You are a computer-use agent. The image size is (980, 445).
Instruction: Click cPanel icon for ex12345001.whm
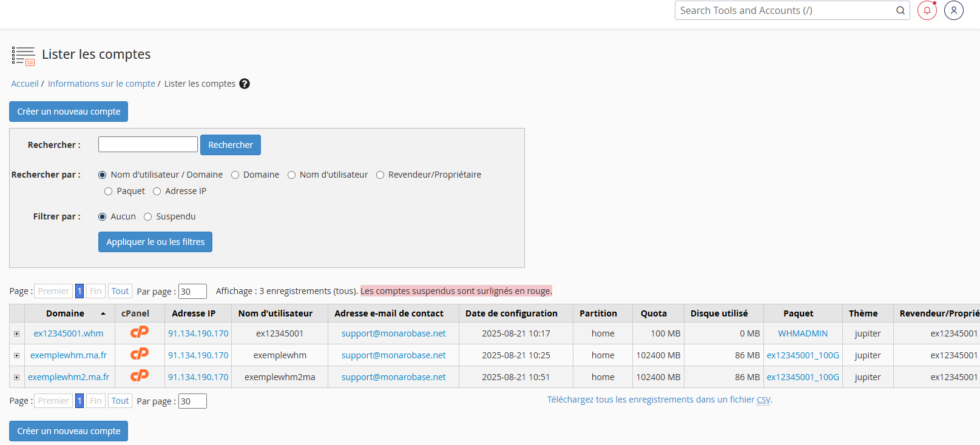coord(140,332)
